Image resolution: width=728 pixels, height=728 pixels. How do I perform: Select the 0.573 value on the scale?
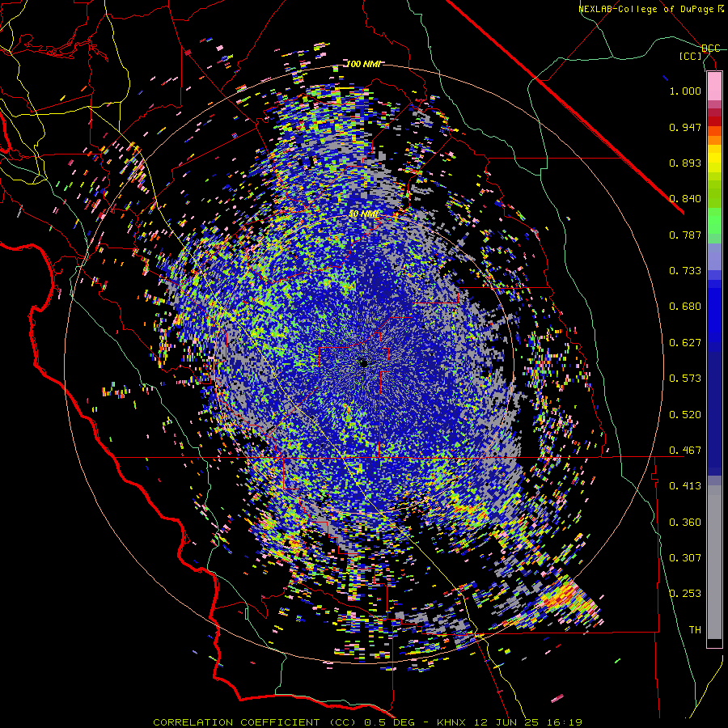point(685,379)
